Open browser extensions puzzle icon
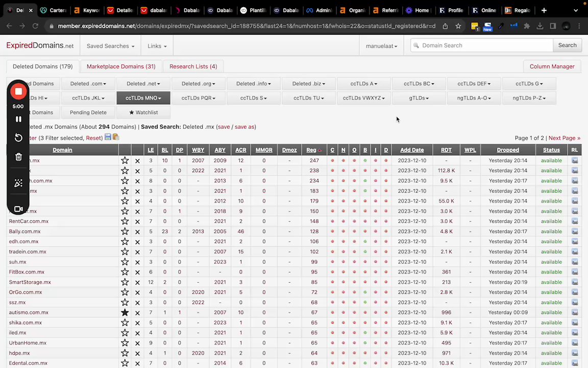The height and width of the screenshot is (368, 588). (x=527, y=26)
